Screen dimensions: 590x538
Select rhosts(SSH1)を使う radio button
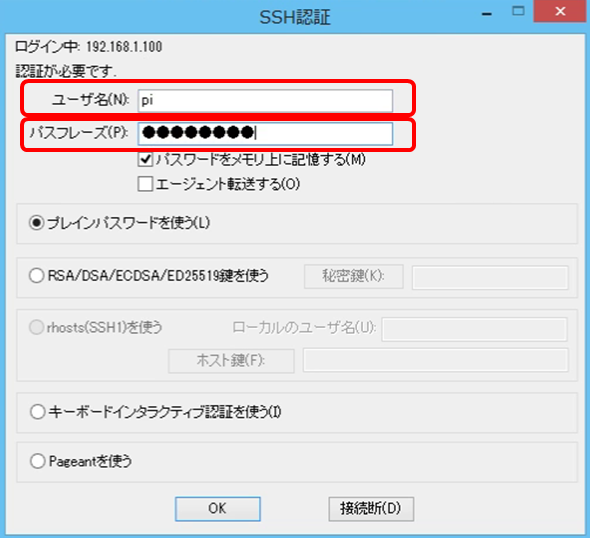point(36,327)
